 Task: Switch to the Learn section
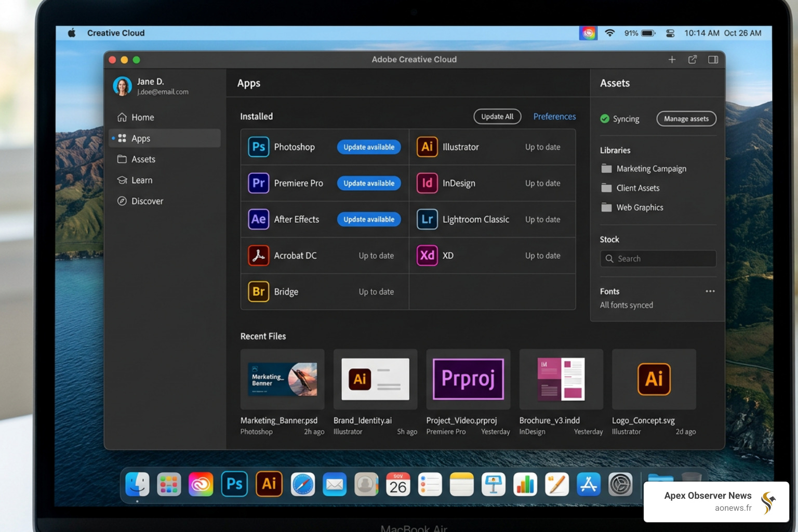pos(141,180)
